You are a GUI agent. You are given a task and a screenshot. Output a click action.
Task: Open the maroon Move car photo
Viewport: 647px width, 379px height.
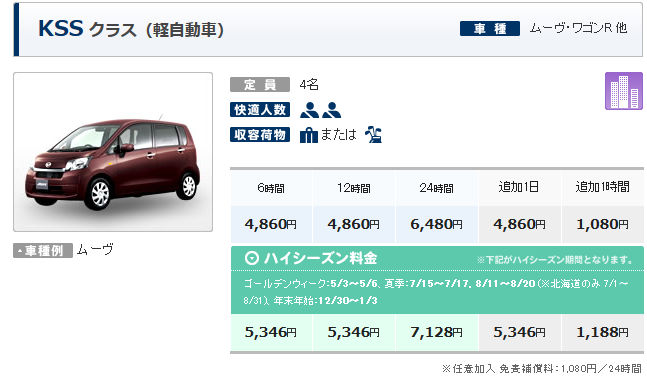pos(113,152)
